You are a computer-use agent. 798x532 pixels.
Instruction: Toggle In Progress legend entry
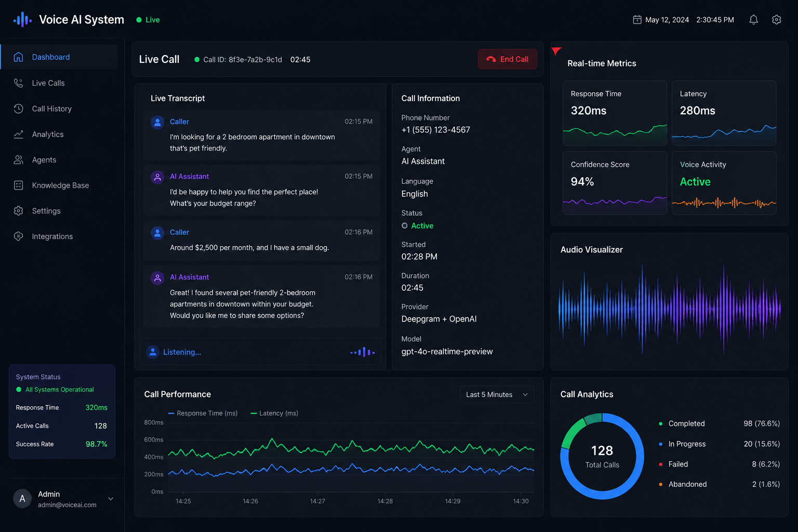682,444
